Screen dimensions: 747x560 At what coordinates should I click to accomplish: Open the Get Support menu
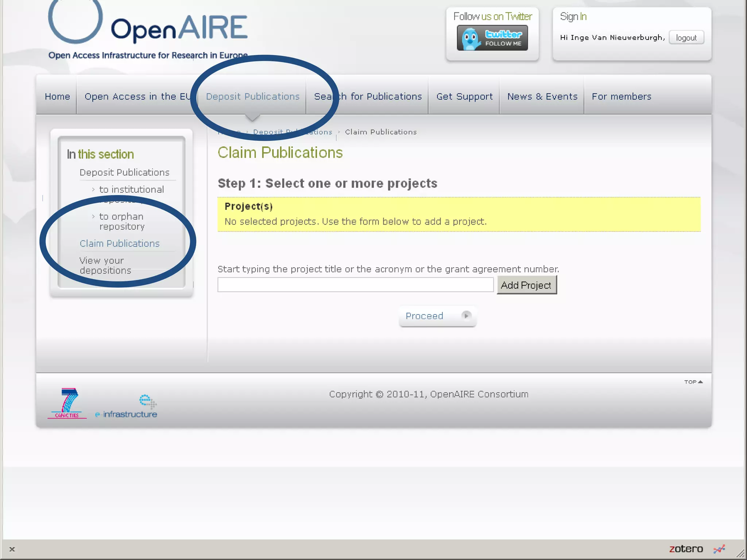tap(464, 96)
